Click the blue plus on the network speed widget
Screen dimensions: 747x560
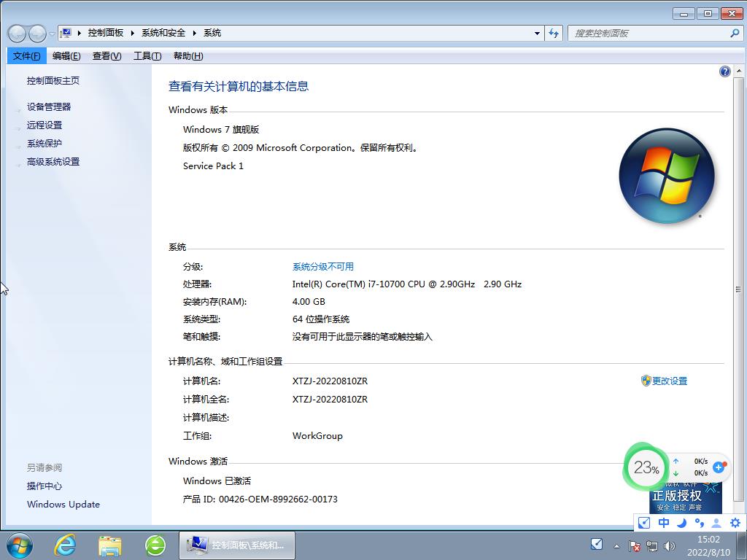pyautogui.click(x=720, y=467)
